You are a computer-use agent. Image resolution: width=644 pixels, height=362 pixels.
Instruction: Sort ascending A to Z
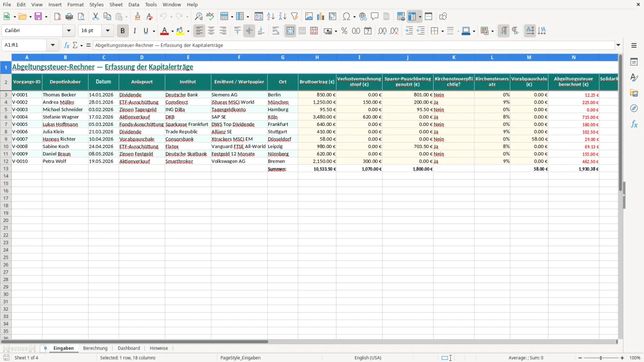coord(271,17)
